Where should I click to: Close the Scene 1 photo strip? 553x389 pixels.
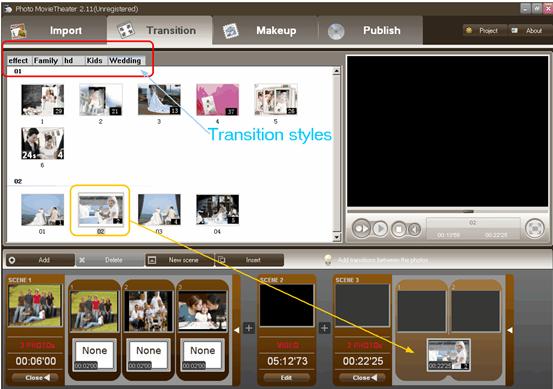(37, 377)
